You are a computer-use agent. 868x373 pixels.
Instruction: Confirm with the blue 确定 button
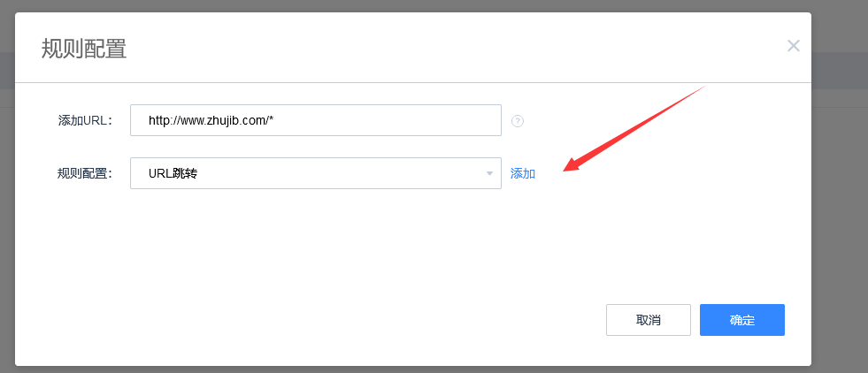pos(741,320)
